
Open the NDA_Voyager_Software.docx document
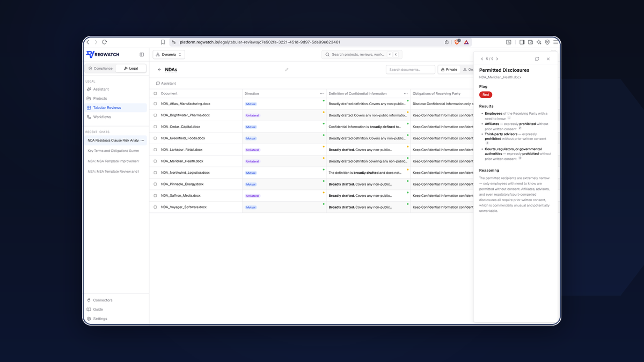point(184,207)
